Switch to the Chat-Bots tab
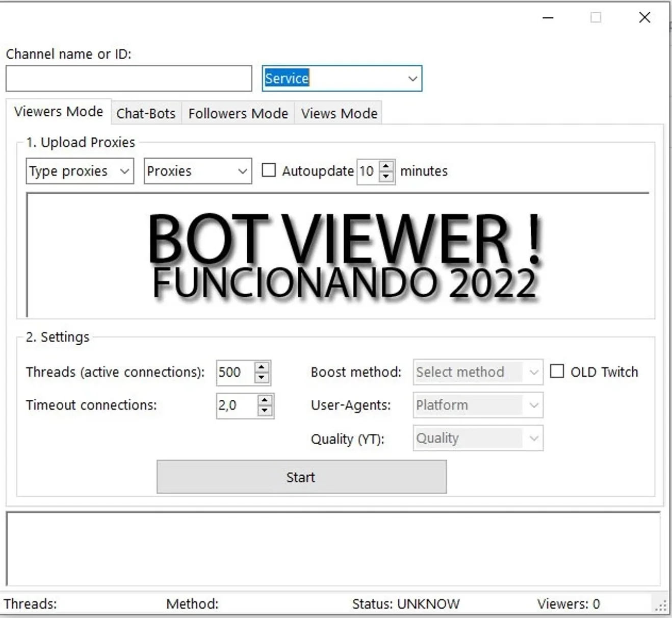 146,113
